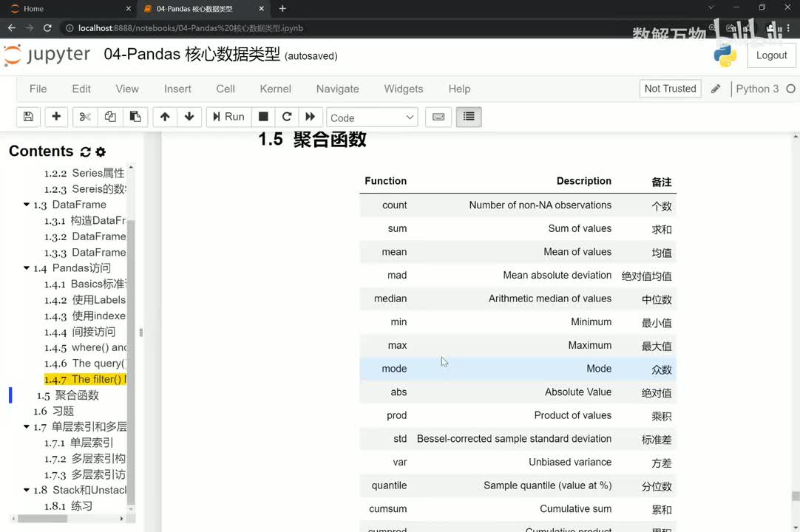Open the File menu

click(38, 89)
